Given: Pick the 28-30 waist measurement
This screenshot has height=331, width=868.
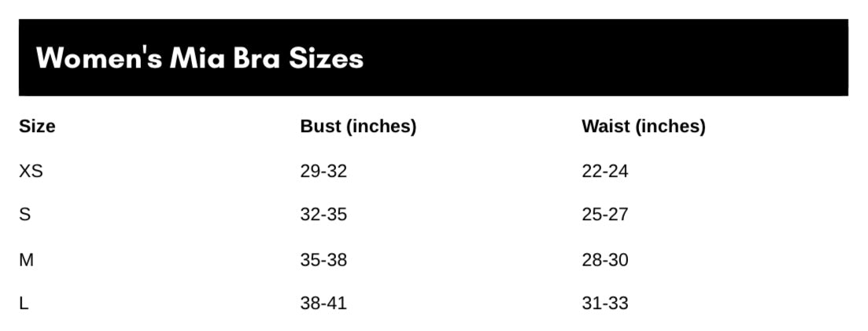Looking at the screenshot, I should [x=605, y=259].
